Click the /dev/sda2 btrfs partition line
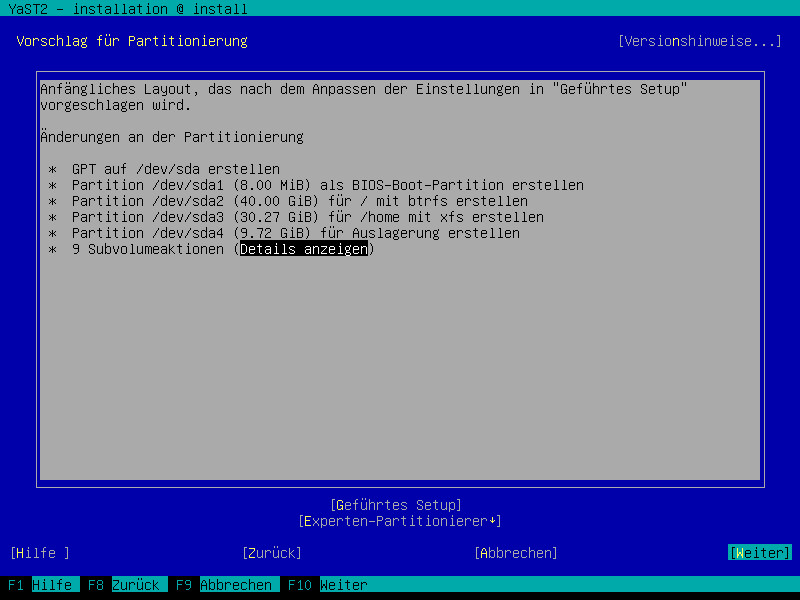 click(300, 201)
